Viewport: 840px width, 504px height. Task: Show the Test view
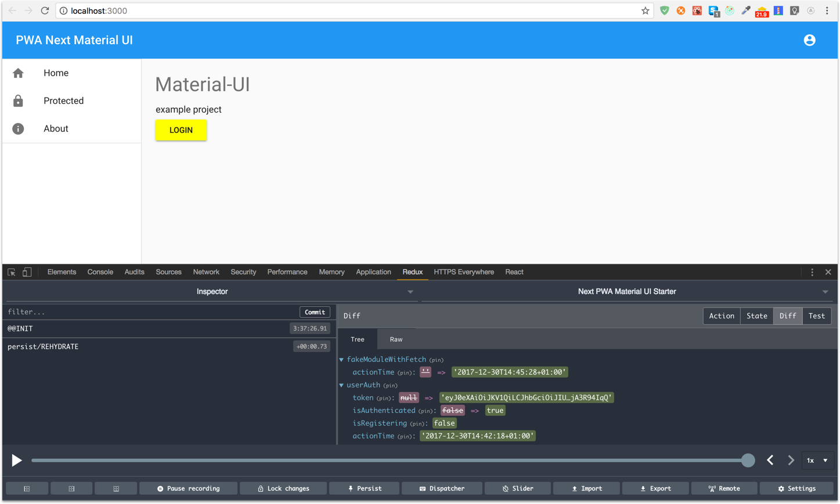point(817,316)
